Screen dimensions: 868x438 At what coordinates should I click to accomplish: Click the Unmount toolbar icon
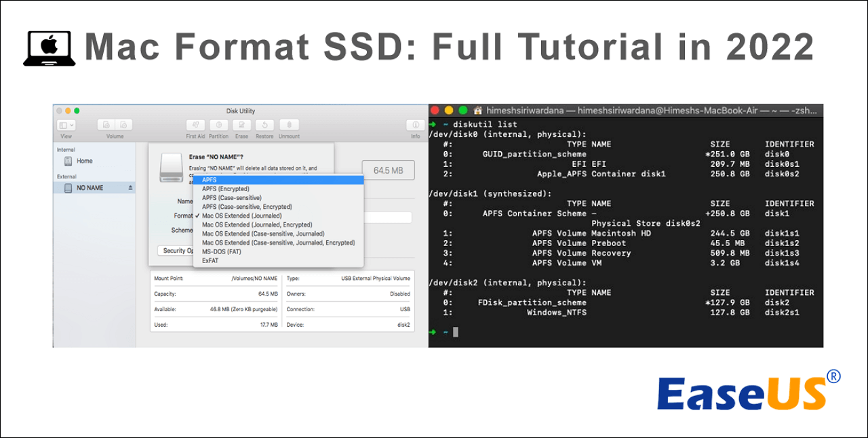[289, 125]
